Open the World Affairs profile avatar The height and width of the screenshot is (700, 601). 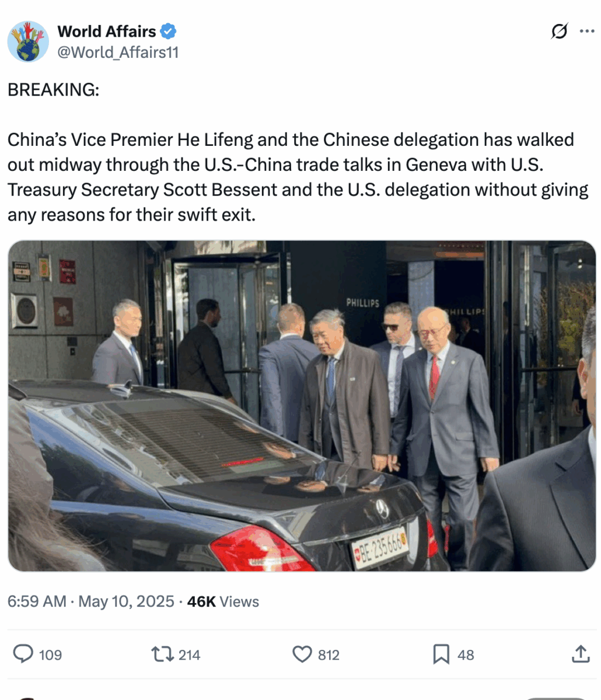coord(28,41)
